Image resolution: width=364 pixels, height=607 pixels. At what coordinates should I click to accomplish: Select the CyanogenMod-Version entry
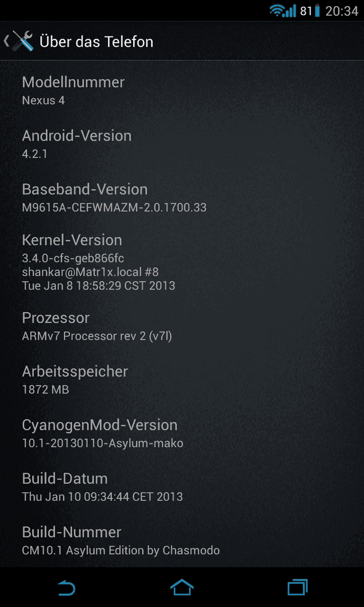click(x=182, y=433)
